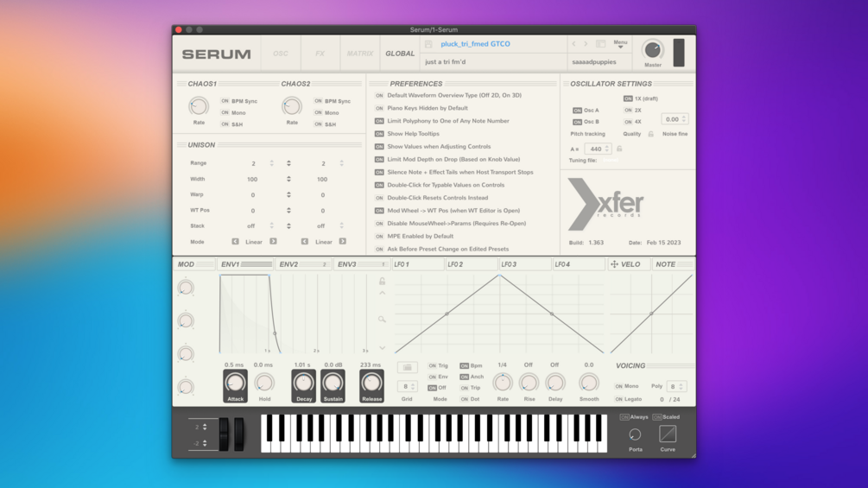
Task: Click the save preset floppy disk icon
Action: pyautogui.click(x=428, y=44)
